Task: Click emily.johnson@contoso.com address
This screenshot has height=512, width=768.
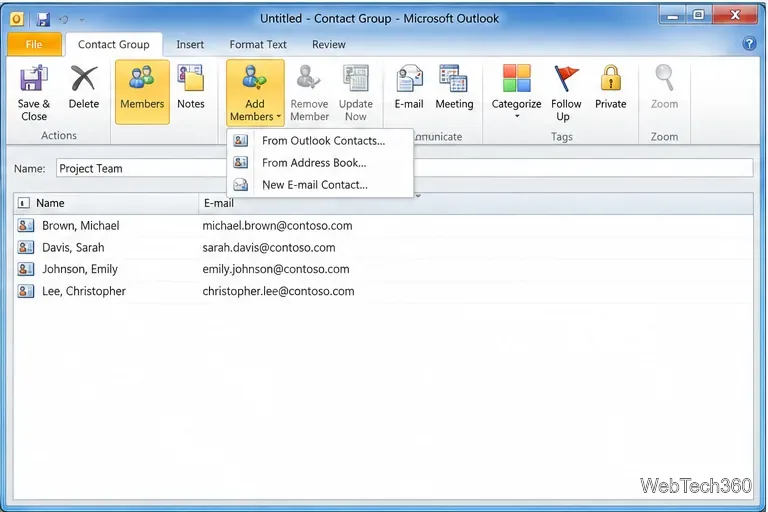Action: pyautogui.click(x=276, y=269)
